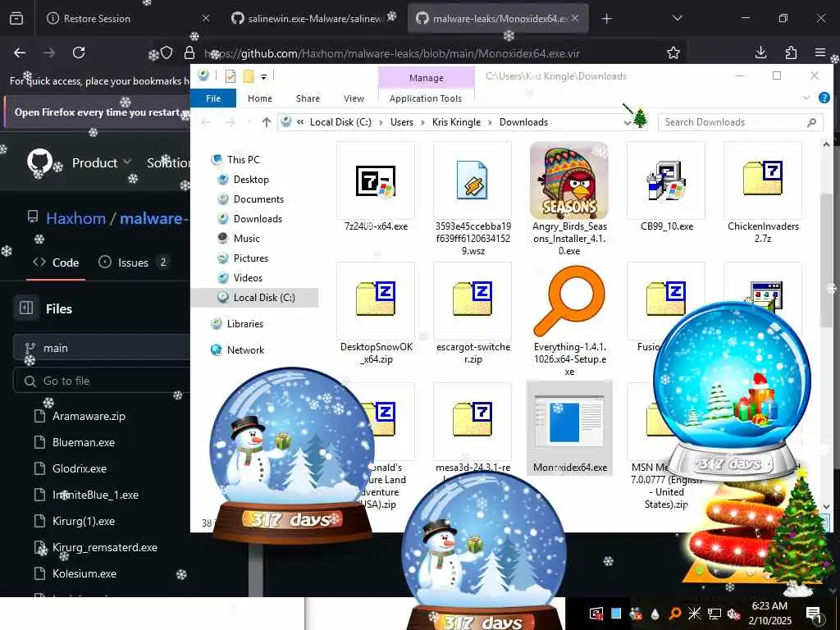This screenshot has height=630, width=840.
Task: Select the Angry Birds Seasons installer
Action: point(569,199)
